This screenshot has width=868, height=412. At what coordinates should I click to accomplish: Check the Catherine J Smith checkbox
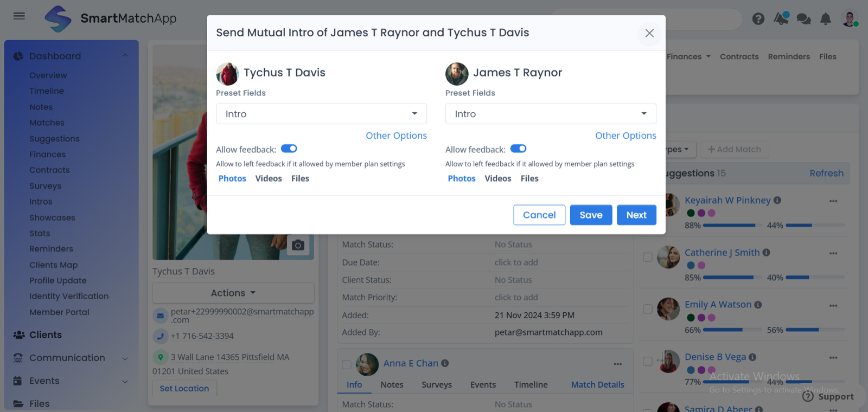tap(648, 257)
